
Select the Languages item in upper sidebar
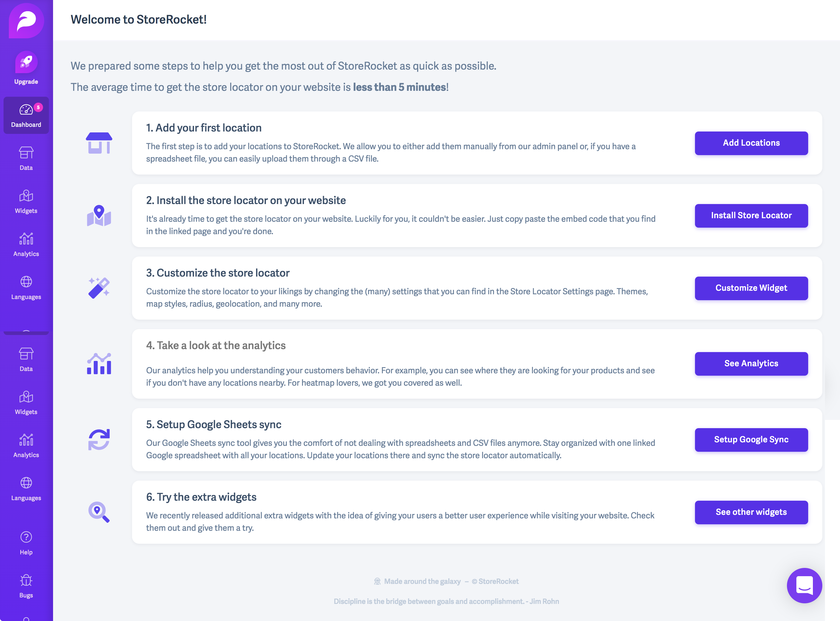(26, 288)
